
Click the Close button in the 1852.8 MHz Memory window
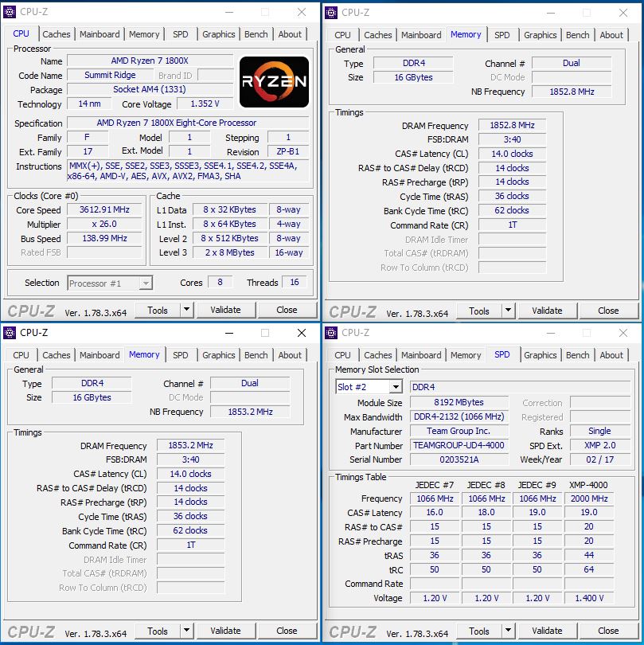pos(608,311)
